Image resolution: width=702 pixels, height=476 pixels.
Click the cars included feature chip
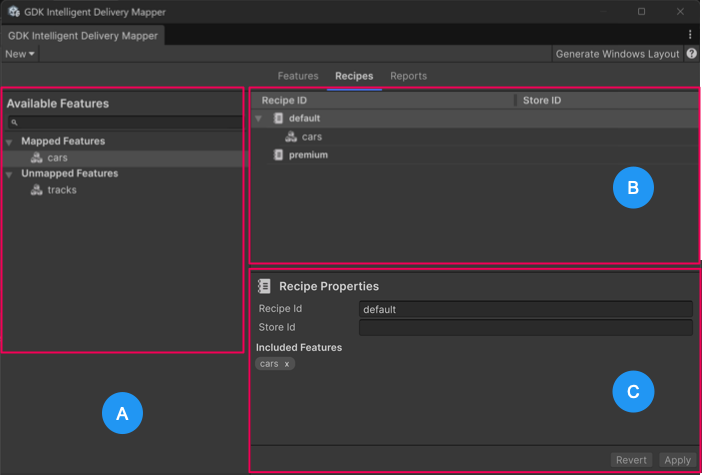(x=275, y=364)
